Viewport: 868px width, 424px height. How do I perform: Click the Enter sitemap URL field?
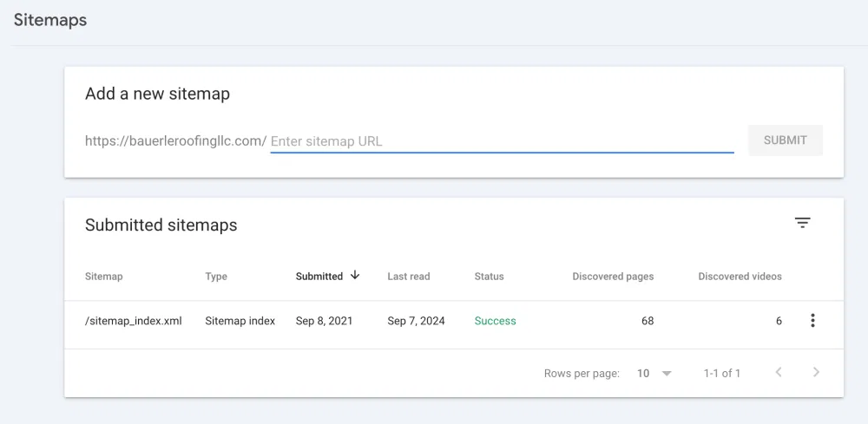(x=502, y=141)
